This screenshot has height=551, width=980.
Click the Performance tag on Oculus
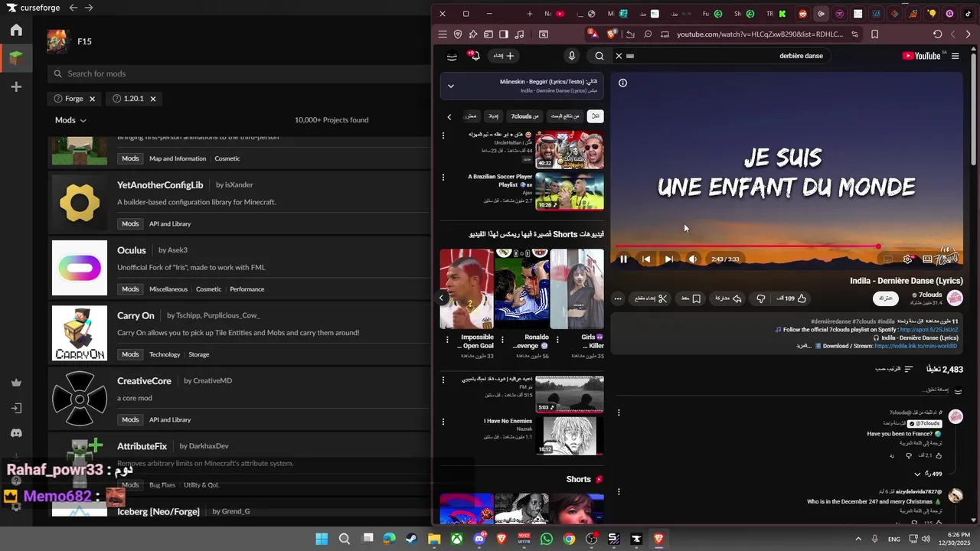[247, 289]
